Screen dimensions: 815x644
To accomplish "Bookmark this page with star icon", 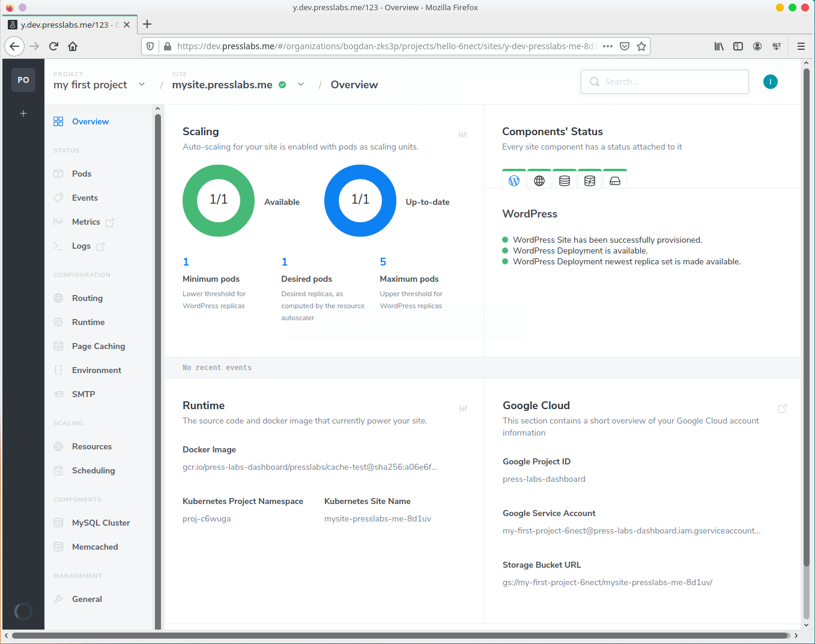I will [x=641, y=46].
